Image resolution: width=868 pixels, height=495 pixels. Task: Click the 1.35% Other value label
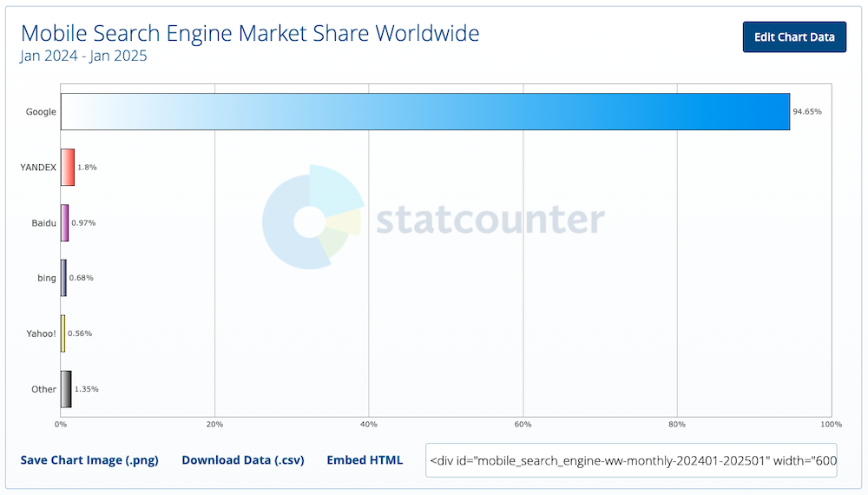pos(86,389)
